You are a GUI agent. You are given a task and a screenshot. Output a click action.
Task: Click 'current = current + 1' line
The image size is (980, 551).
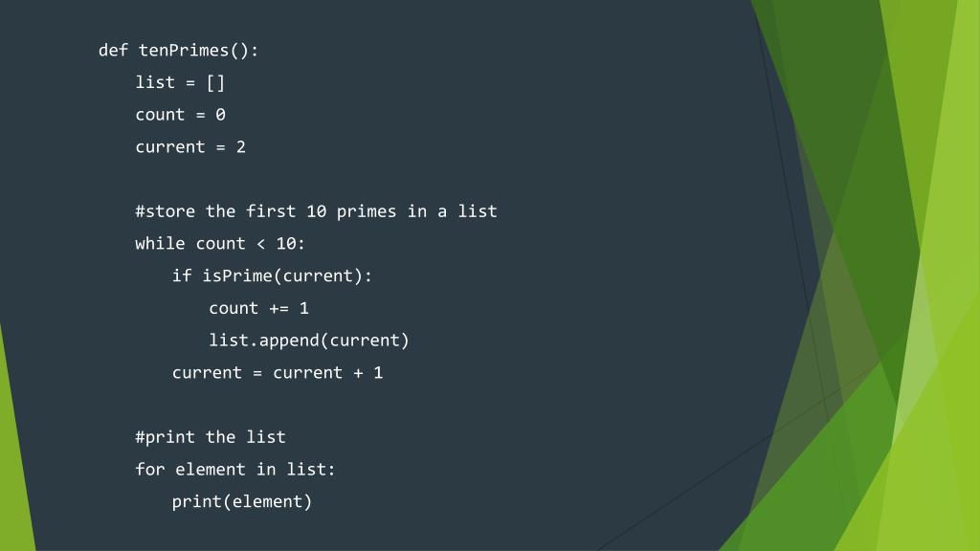[278, 373]
